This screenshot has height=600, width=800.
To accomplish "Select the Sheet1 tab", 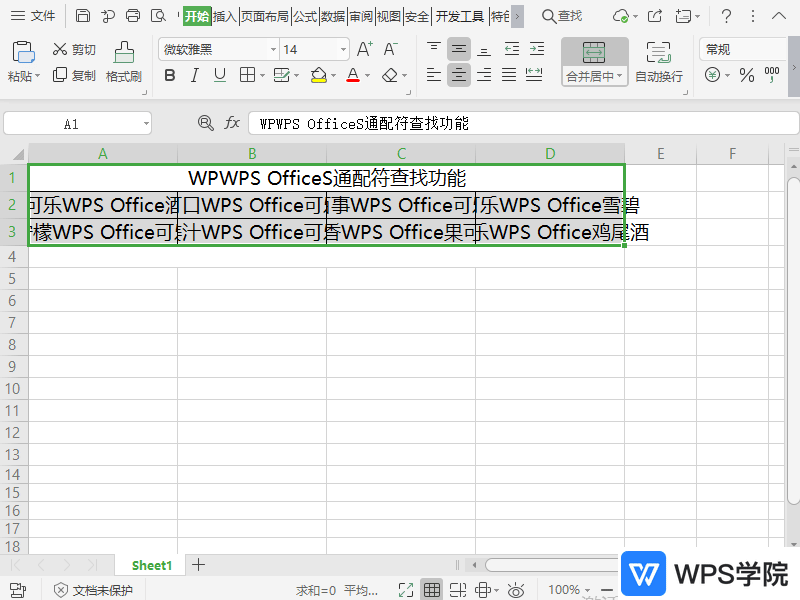I will (x=152, y=565).
